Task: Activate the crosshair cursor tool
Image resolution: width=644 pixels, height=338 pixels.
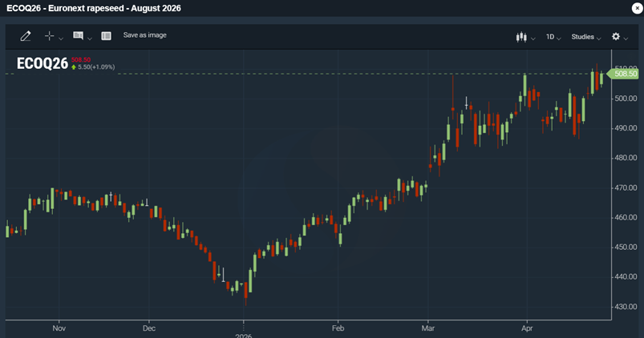Action: pyautogui.click(x=49, y=36)
